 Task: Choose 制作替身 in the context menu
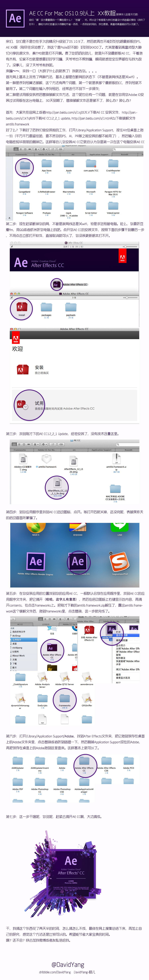pyautogui.click(x=121, y=658)
